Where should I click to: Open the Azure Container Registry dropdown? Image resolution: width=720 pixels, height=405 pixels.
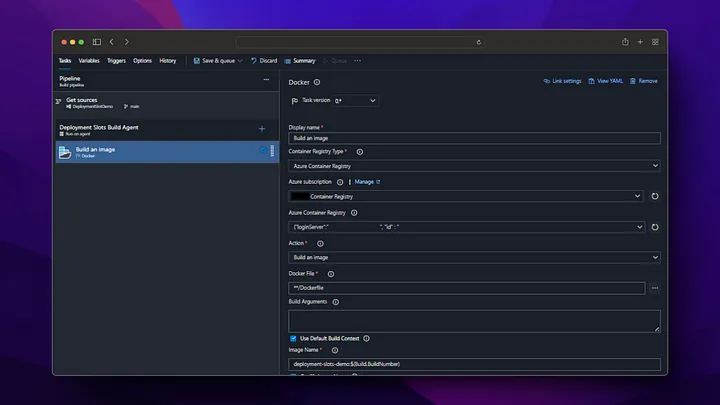click(467, 227)
